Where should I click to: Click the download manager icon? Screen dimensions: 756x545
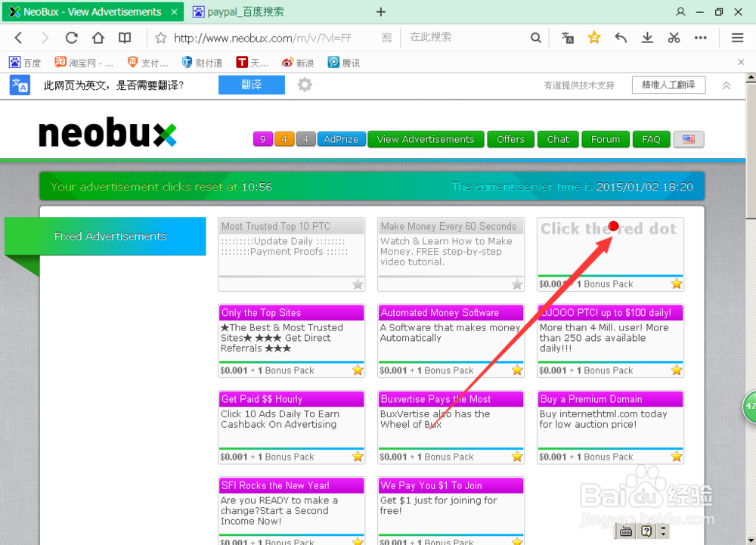[647, 37]
